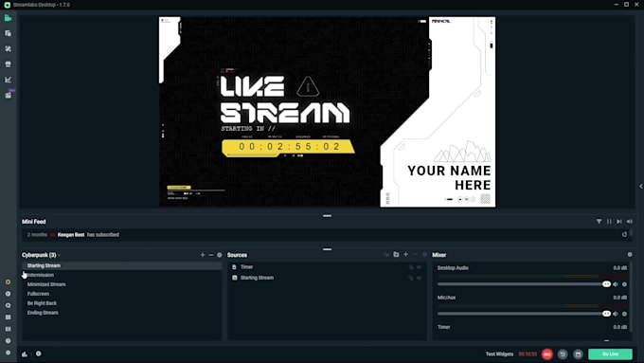The width and height of the screenshot is (644, 363).
Task: Mute Desktop Audio speaker icon
Action: [x=616, y=284]
